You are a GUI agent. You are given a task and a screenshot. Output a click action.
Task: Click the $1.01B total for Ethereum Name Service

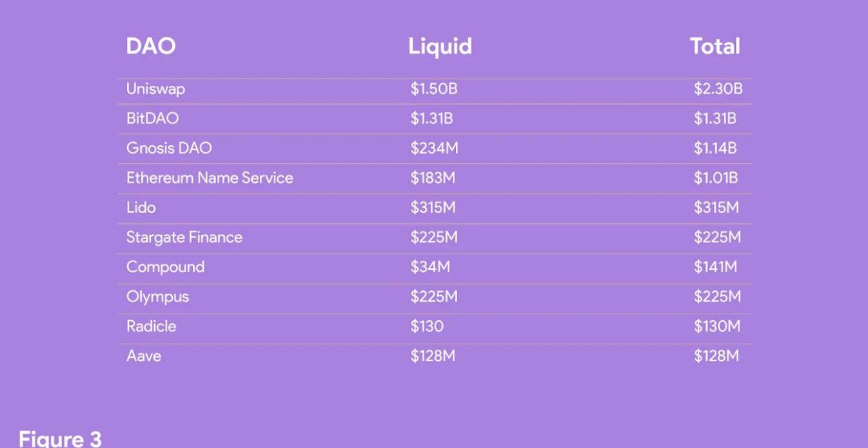click(x=715, y=178)
